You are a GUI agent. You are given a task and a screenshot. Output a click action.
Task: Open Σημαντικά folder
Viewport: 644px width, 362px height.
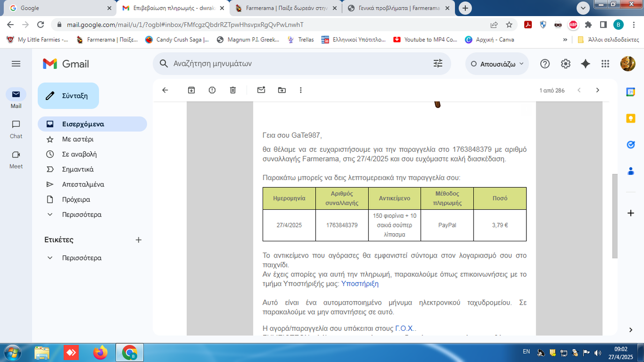pyautogui.click(x=92, y=169)
